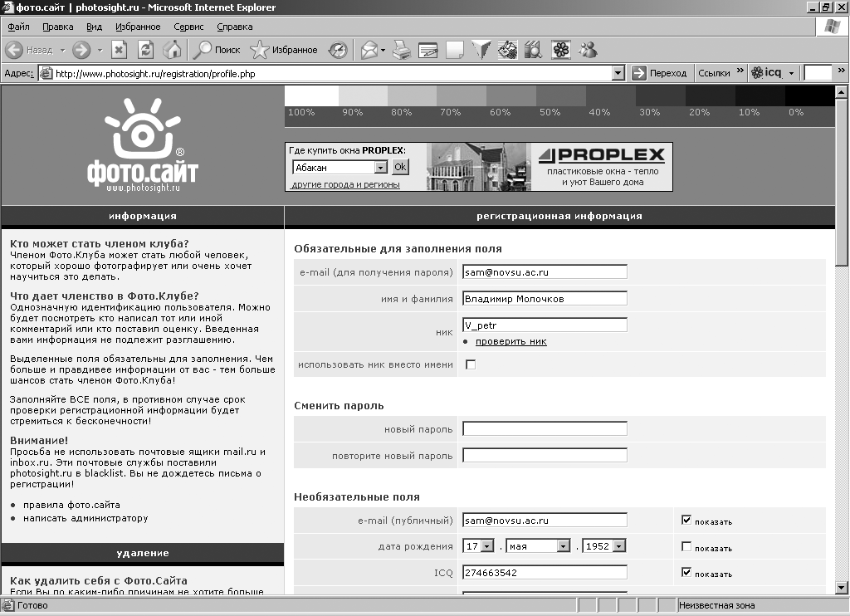Untick 'показать' for ICQ number
The height and width of the screenshot is (616, 850).
[x=686, y=572]
